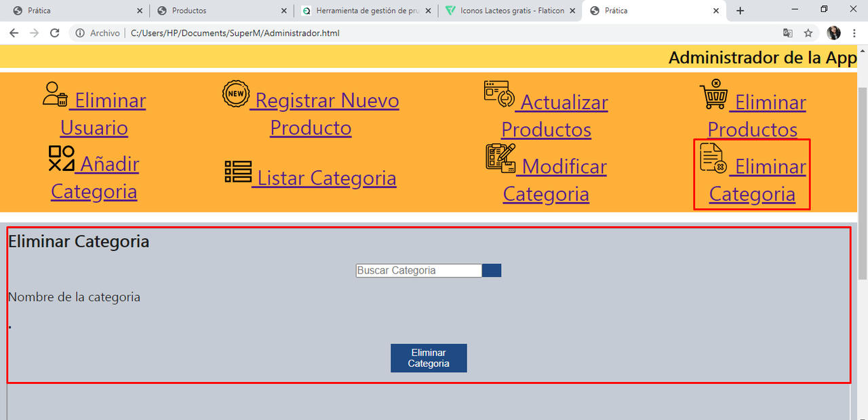Close the Productos tab
The width and height of the screenshot is (868, 420).
click(x=283, y=10)
